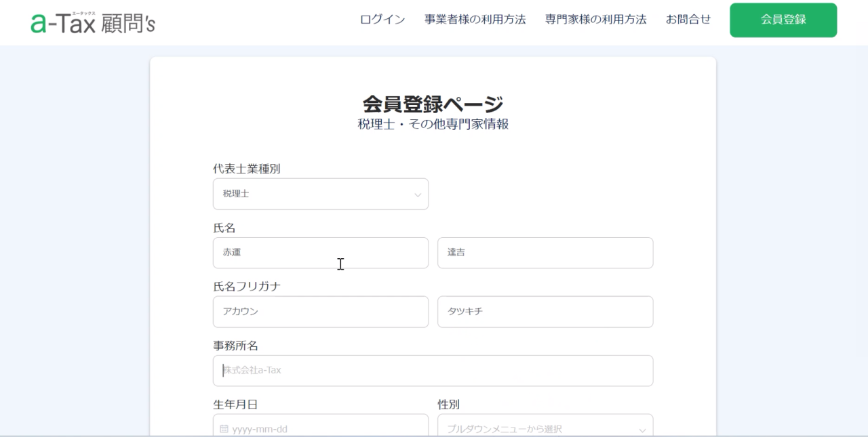This screenshot has height=437, width=868.
Task: Click the a-Tax 顧問's logo
Action: tap(93, 23)
